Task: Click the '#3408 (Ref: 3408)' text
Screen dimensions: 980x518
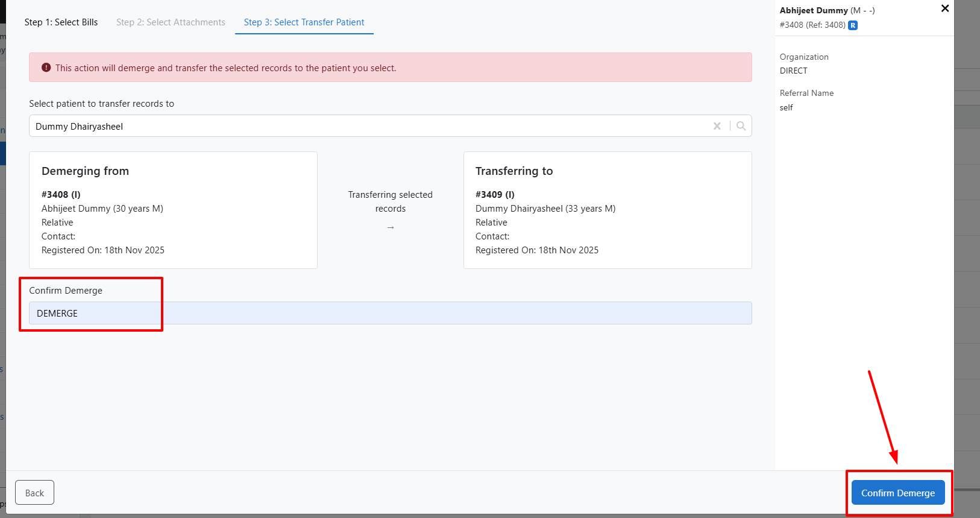Action: click(812, 25)
